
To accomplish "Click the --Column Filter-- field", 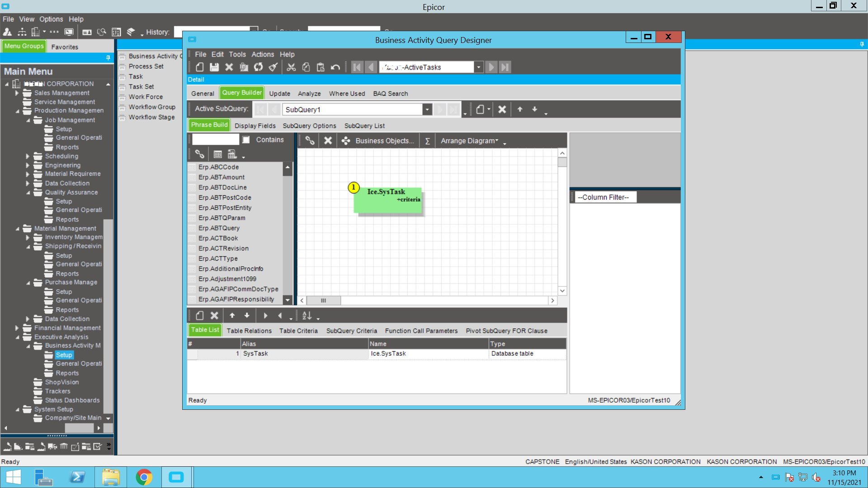I will [606, 197].
